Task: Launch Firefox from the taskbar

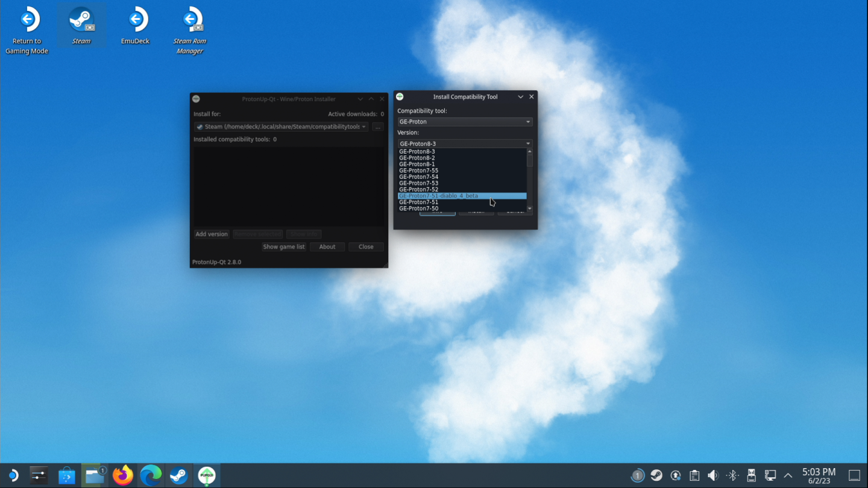Action: [x=123, y=476]
